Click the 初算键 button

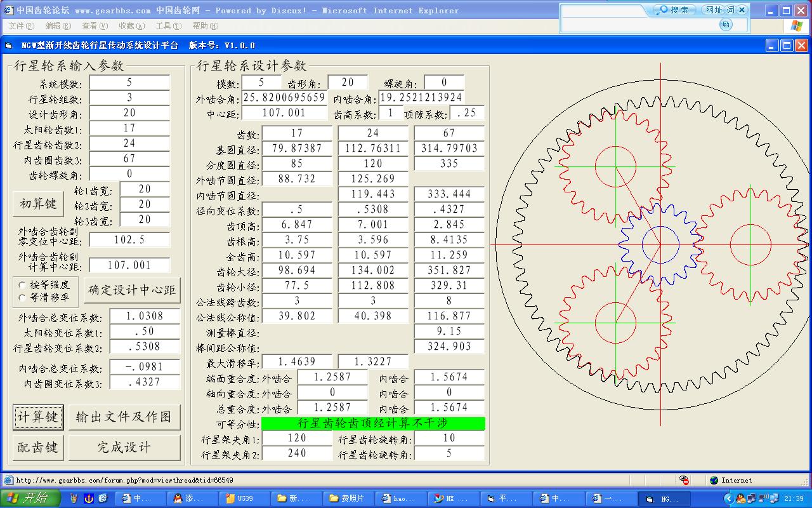(37, 204)
